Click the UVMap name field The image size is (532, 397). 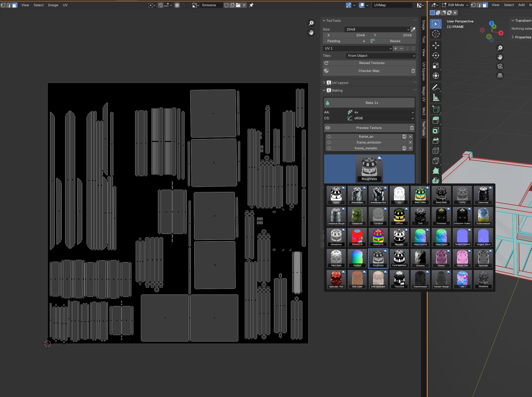pos(392,5)
